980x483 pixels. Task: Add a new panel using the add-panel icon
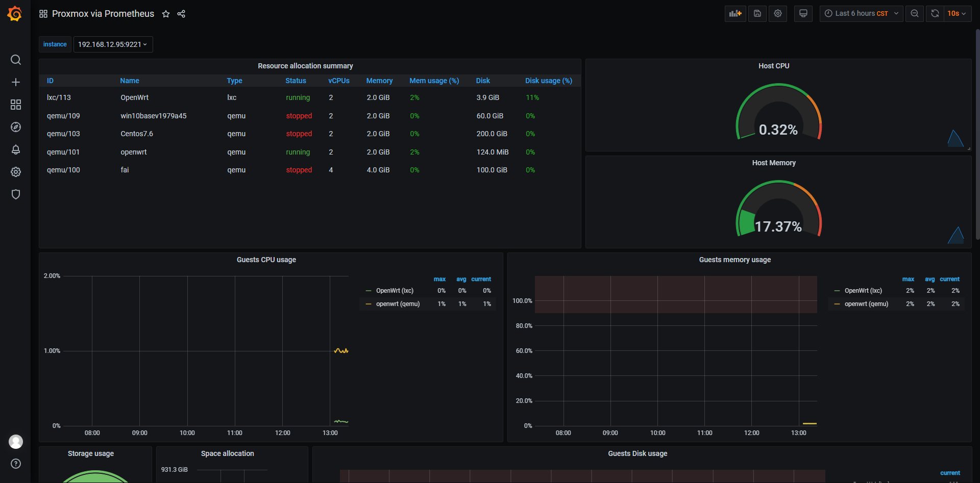pyautogui.click(x=735, y=14)
